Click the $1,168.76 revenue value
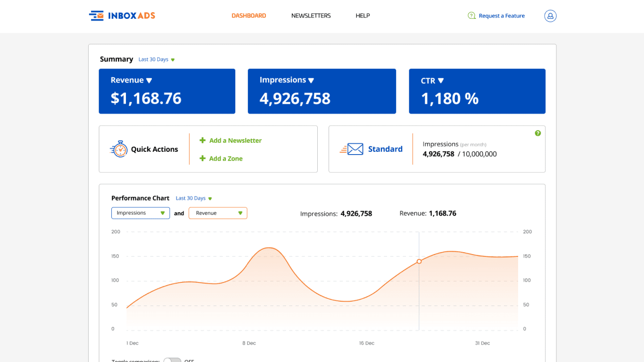The width and height of the screenshot is (644, 362). tap(146, 98)
